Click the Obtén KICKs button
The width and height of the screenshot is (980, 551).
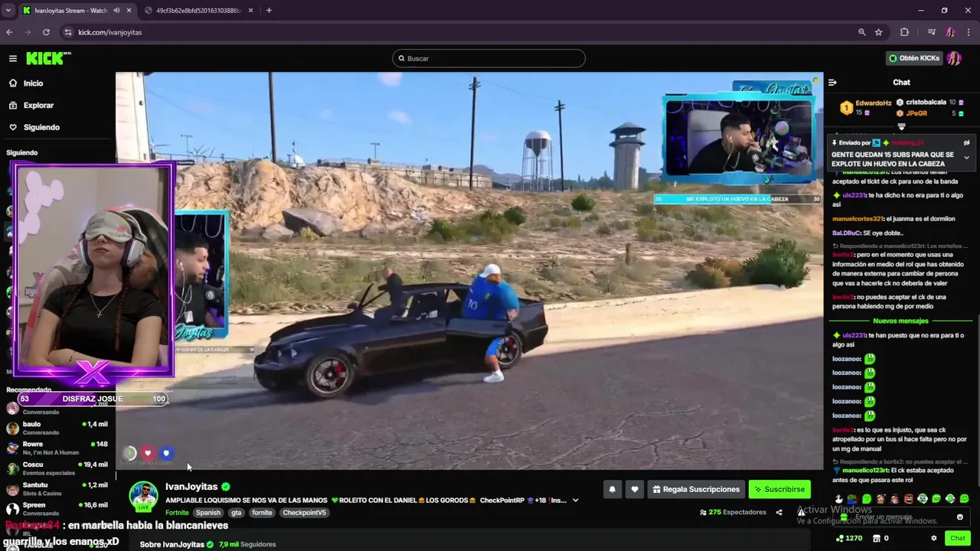914,58
